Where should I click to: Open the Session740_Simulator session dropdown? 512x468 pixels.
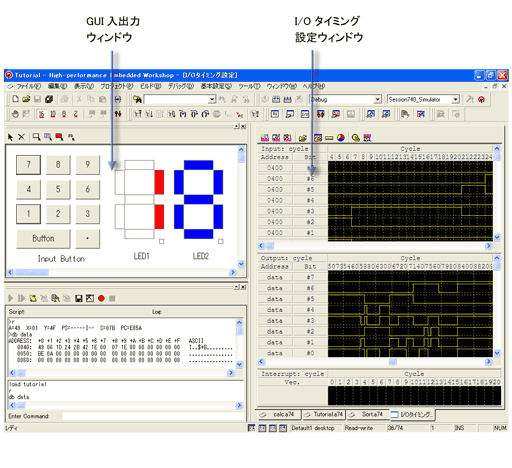[x=455, y=99]
